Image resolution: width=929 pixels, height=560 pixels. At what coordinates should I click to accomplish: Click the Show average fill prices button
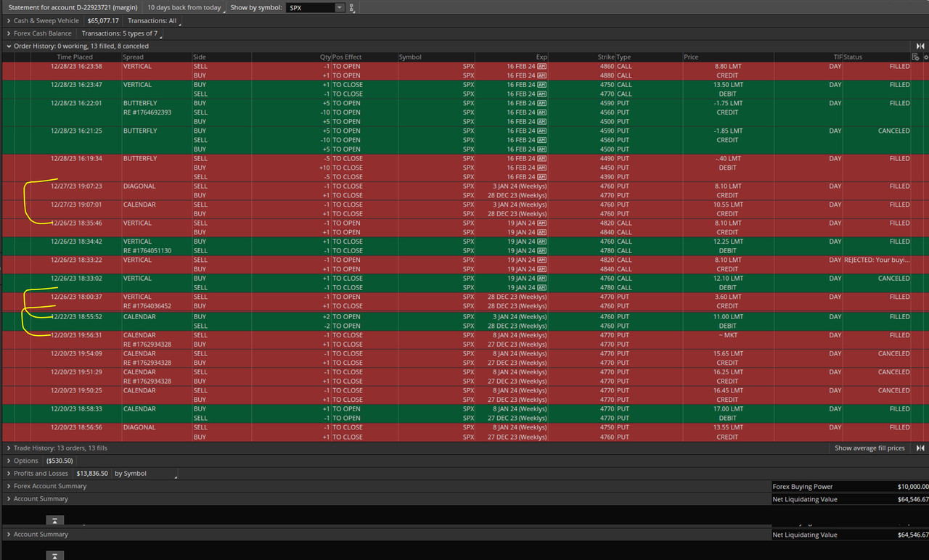869,448
